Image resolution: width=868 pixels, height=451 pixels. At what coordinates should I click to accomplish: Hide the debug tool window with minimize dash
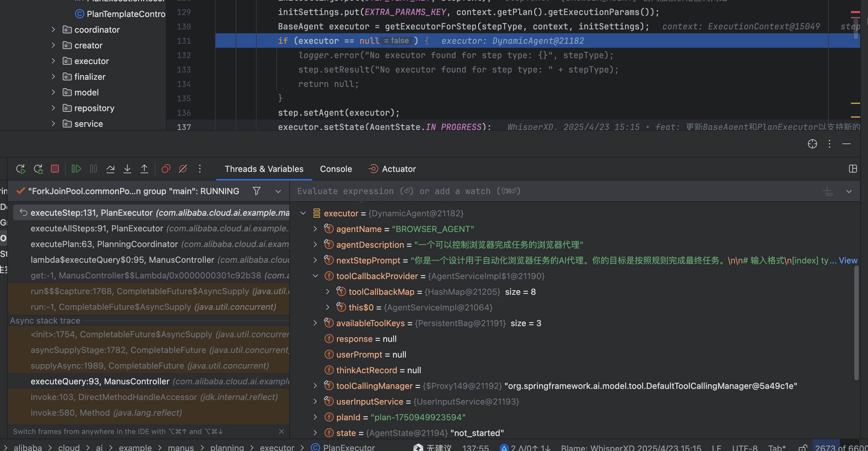(846, 144)
